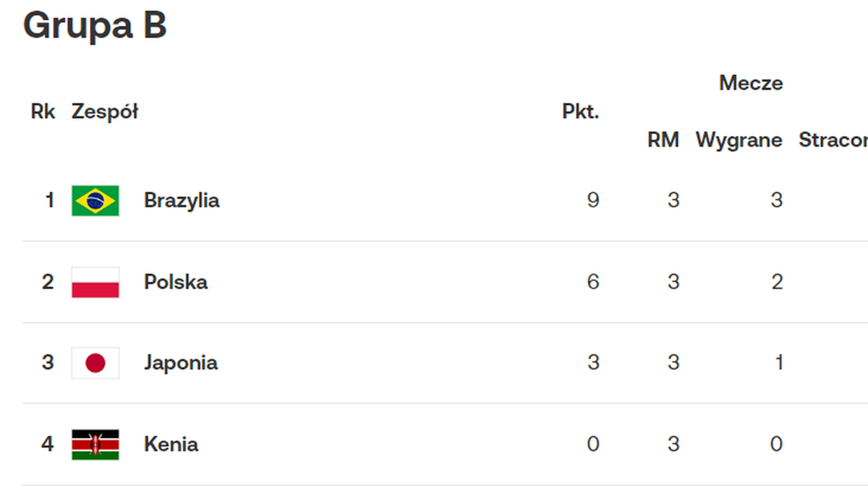The image size is (868, 488).
Task: Click Polska's 6 points value
Action: [593, 282]
